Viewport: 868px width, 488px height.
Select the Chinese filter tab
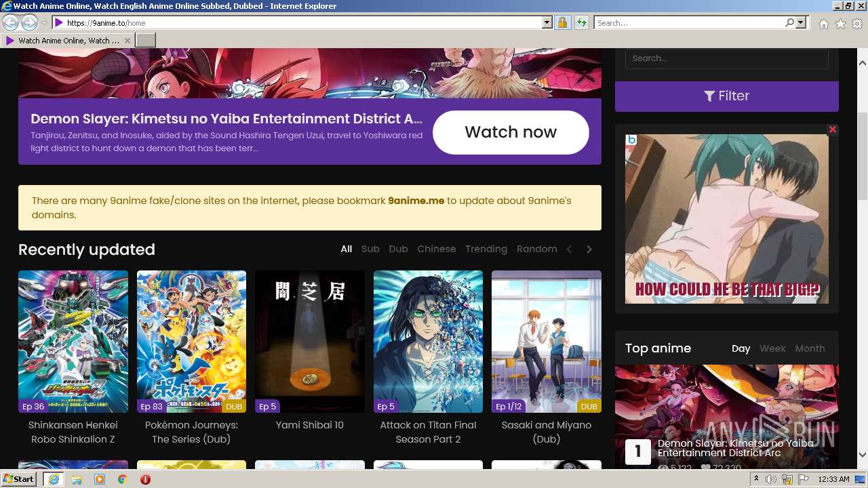click(x=436, y=249)
